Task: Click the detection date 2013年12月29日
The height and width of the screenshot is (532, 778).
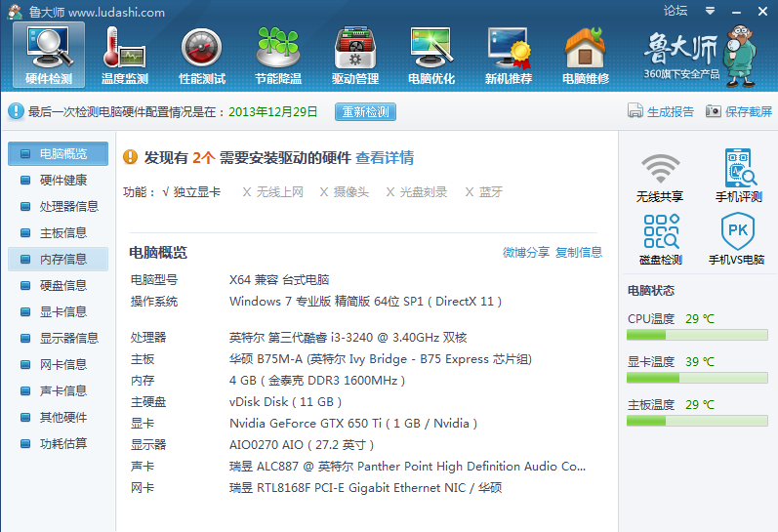Action: [x=273, y=111]
